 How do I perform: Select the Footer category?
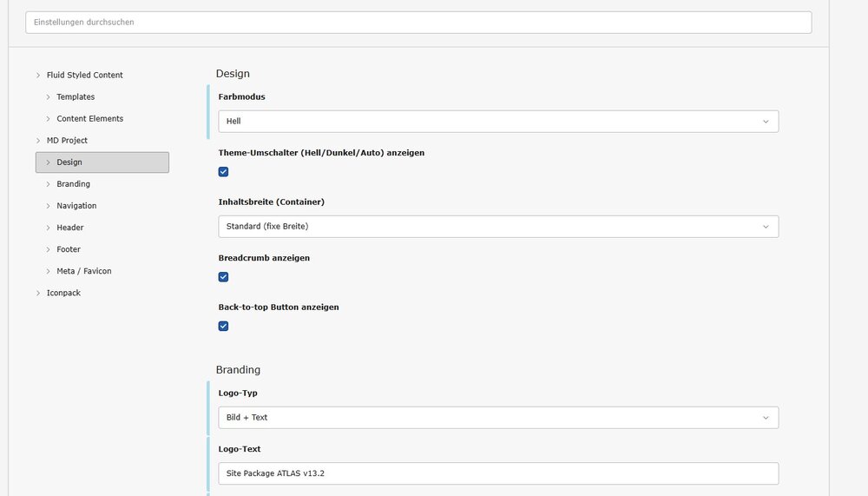tap(69, 249)
